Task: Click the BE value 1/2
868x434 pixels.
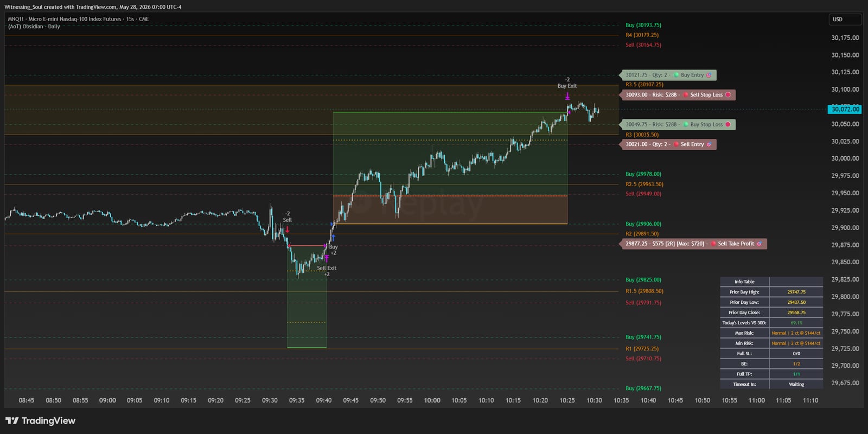Action: pos(796,364)
